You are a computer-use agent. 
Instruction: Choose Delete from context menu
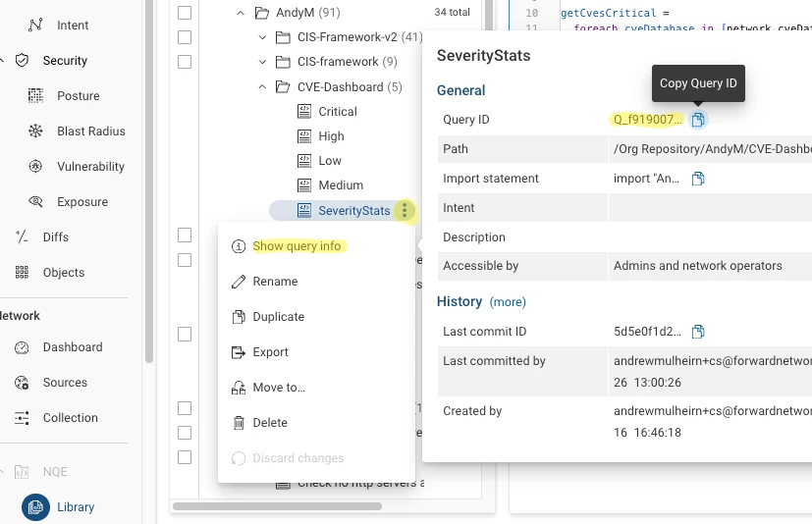click(x=316, y=423)
